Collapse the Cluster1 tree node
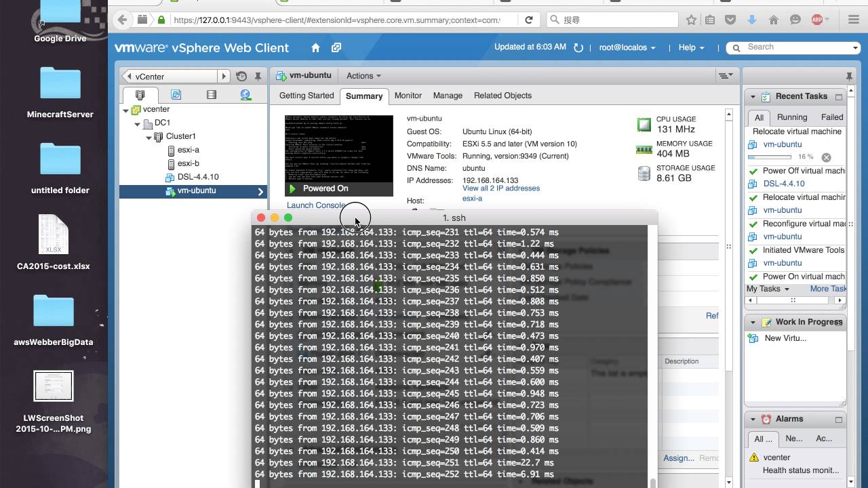The width and height of the screenshot is (868, 488). click(149, 138)
